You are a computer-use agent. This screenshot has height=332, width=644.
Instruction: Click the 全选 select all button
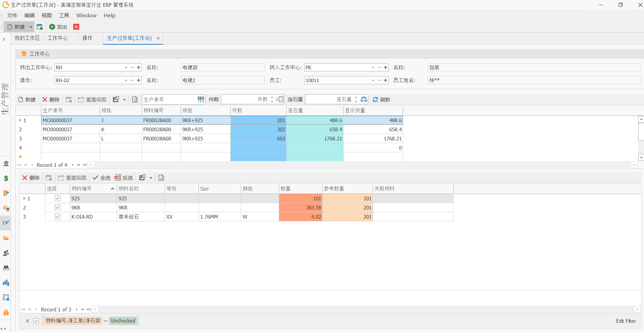[x=102, y=178]
